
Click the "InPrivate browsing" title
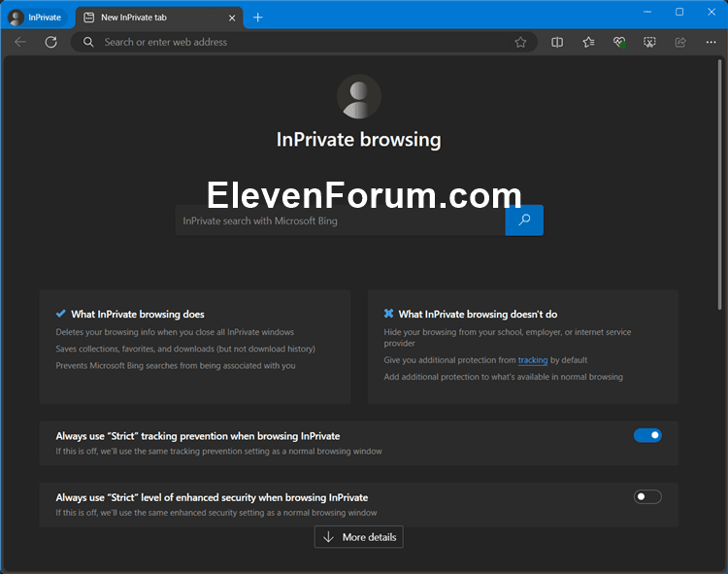359,140
